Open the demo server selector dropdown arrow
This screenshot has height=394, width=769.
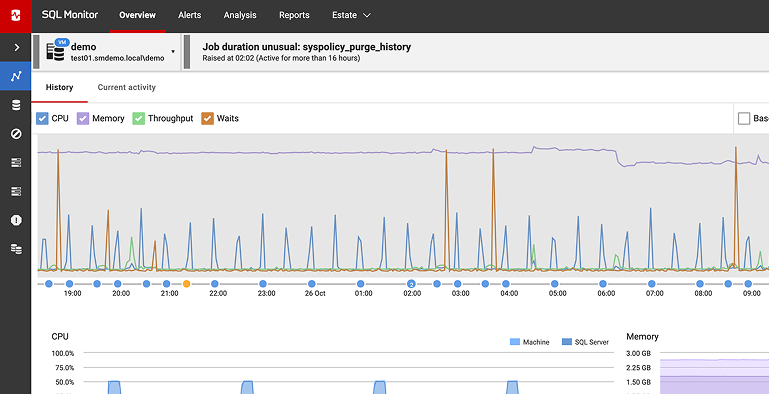(173, 52)
